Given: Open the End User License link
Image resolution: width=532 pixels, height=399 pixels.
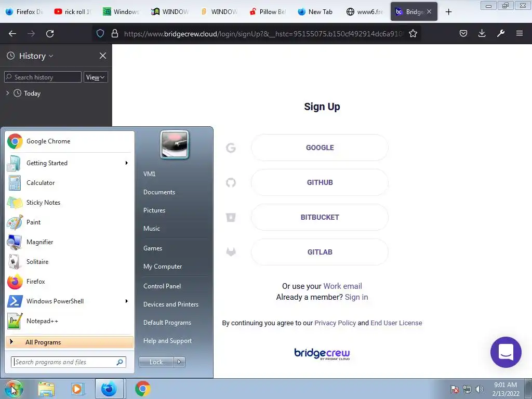Looking at the screenshot, I should point(396,323).
